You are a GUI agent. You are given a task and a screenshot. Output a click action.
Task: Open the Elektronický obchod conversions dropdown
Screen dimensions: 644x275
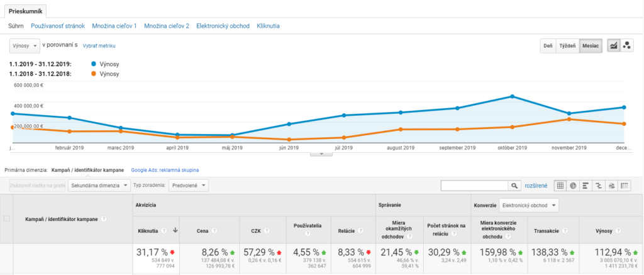tap(529, 206)
